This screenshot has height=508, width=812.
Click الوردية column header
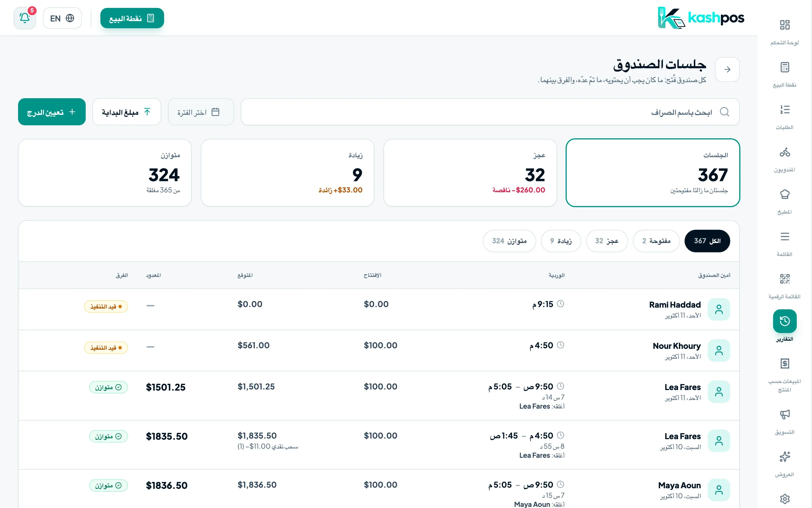coord(556,275)
